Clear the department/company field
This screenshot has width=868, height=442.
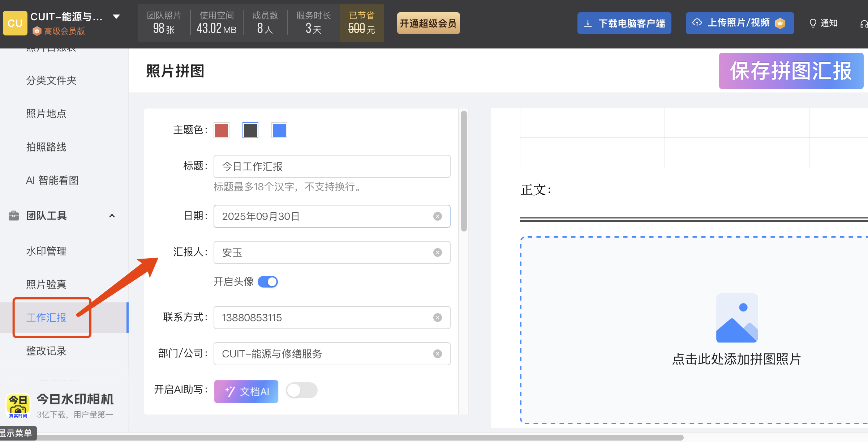[437, 354]
